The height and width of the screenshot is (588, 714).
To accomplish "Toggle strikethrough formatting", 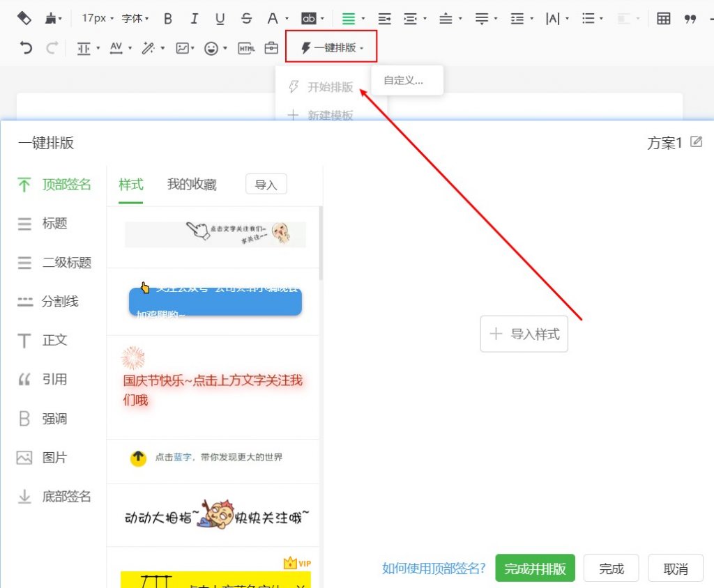I will [246, 19].
